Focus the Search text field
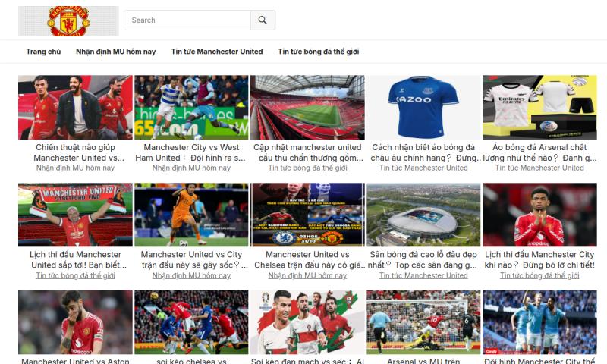 click(x=187, y=20)
